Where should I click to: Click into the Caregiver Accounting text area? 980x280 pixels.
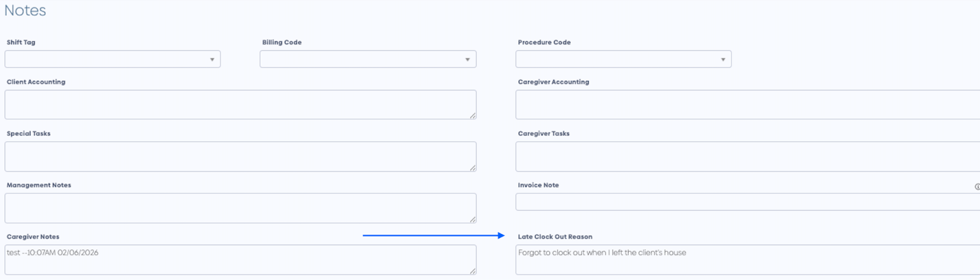tap(747, 105)
